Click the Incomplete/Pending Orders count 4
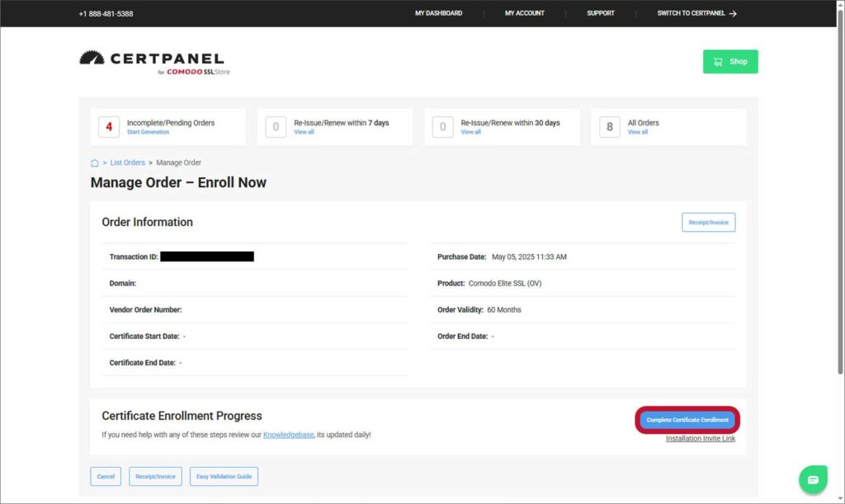Screen dimensions: 845x504 tap(109, 127)
